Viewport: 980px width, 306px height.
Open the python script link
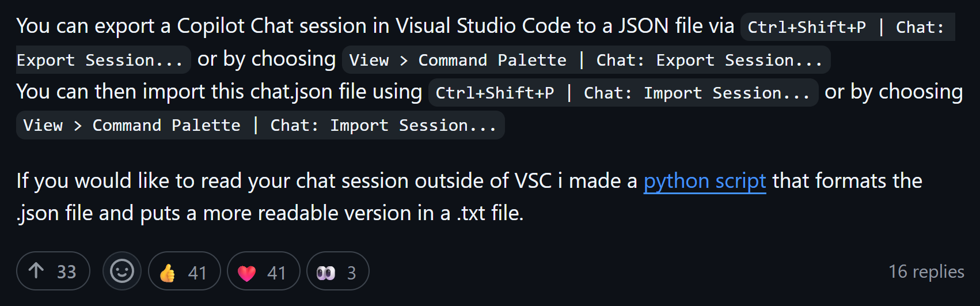pyautogui.click(x=705, y=181)
